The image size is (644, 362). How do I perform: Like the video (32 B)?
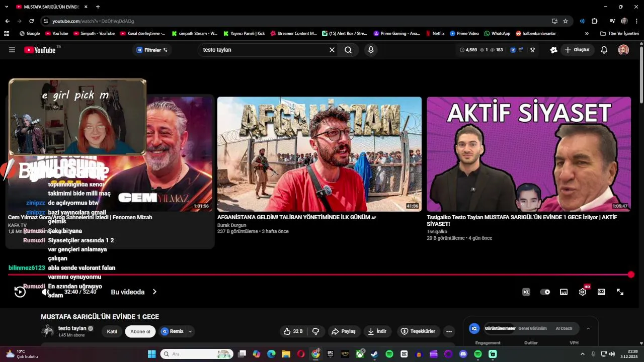click(x=293, y=331)
